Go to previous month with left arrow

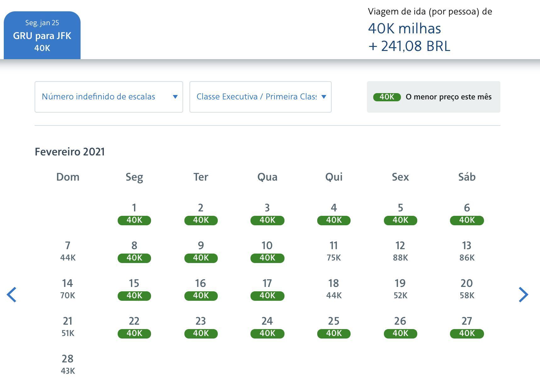(x=12, y=295)
